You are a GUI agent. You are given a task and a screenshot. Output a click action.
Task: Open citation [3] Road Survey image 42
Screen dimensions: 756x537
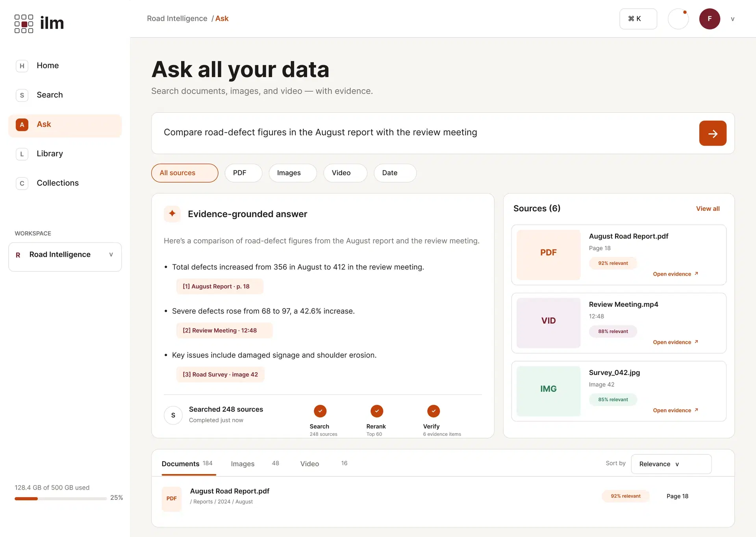point(220,375)
